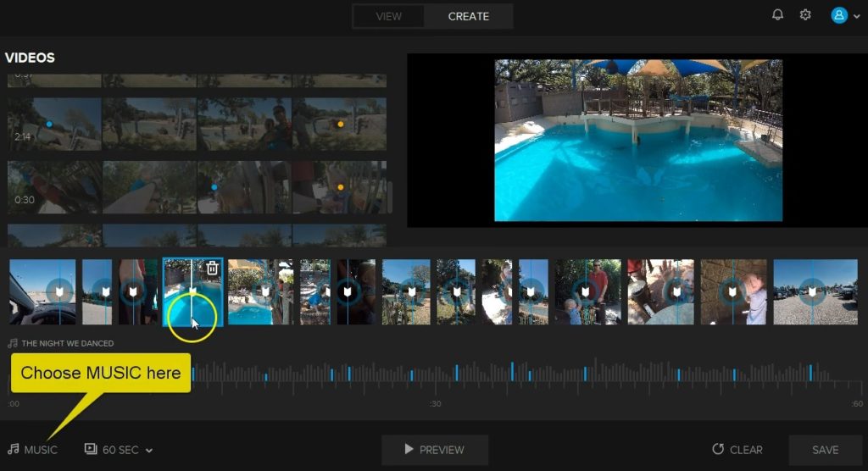Click the blue user account avatar

point(839,15)
